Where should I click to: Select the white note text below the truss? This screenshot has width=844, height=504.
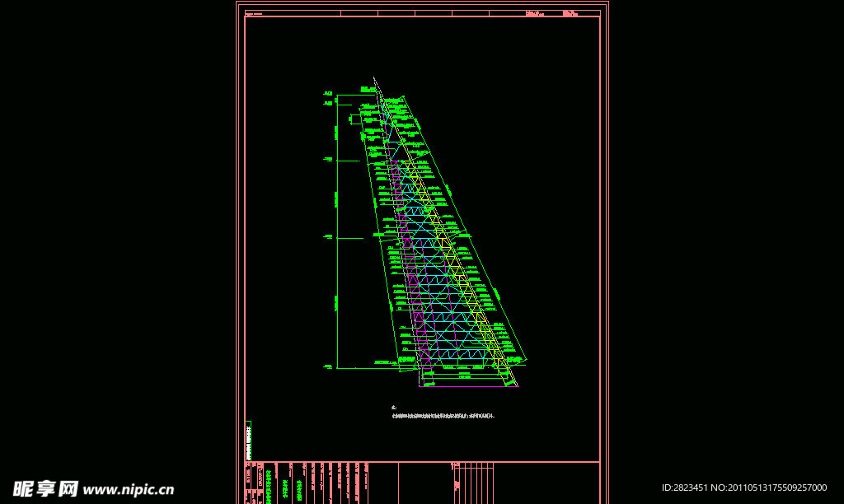click(443, 417)
